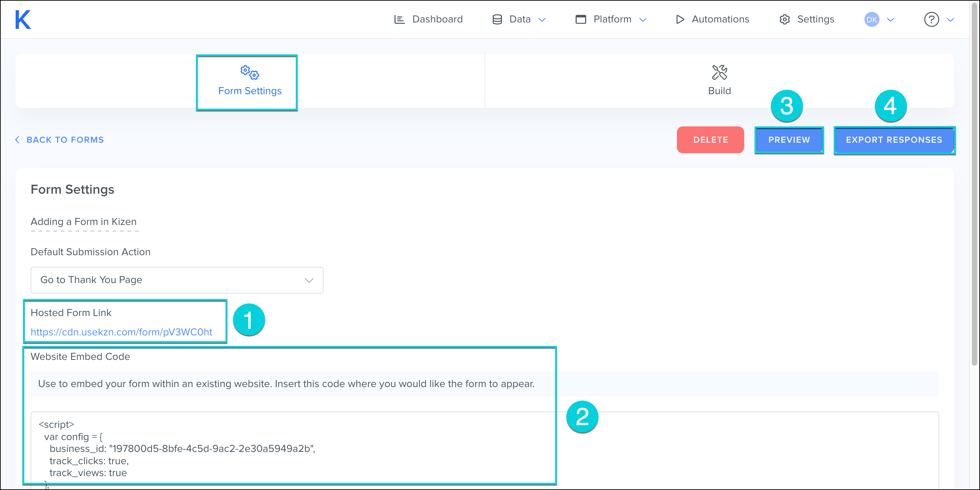Click the Dashboard chart icon
Screen dimensions: 980x490
pyautogui.click(x=399, y=19)
